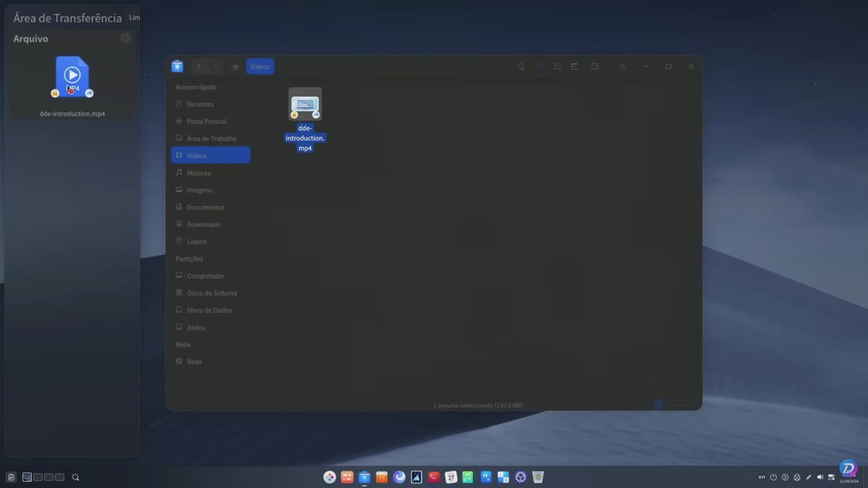Click the notification volume indicator in tray

(831, 477)
